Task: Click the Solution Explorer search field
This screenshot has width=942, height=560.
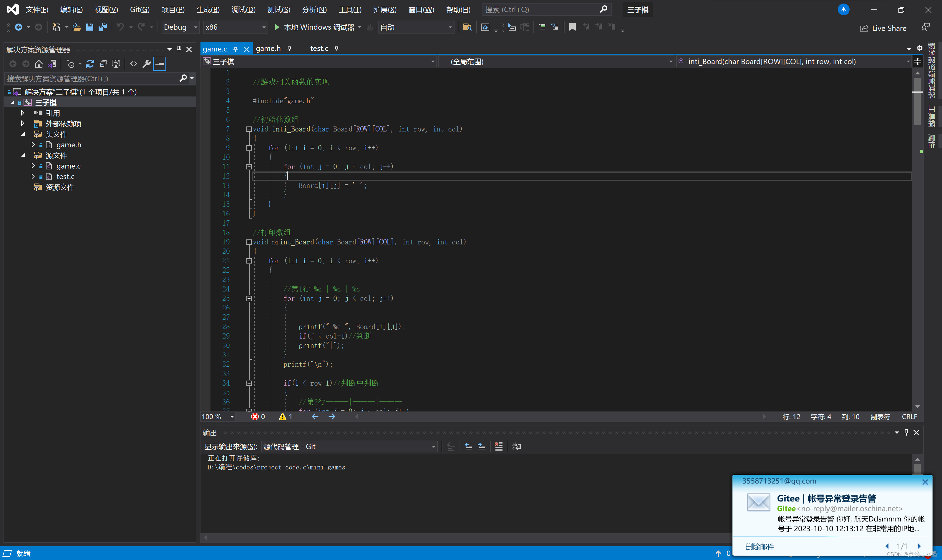Action: pyautogui.click(x=92, y=79)
